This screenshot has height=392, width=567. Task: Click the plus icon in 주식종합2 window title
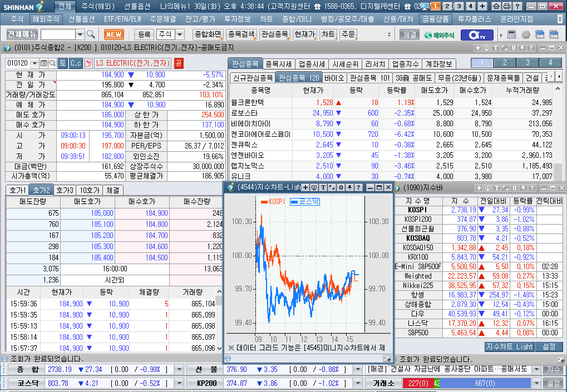(x=477, y=48)
